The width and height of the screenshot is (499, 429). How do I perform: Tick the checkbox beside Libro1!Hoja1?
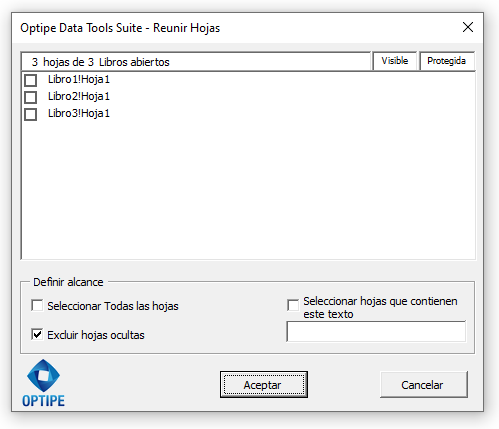click(x=30, y=80)
